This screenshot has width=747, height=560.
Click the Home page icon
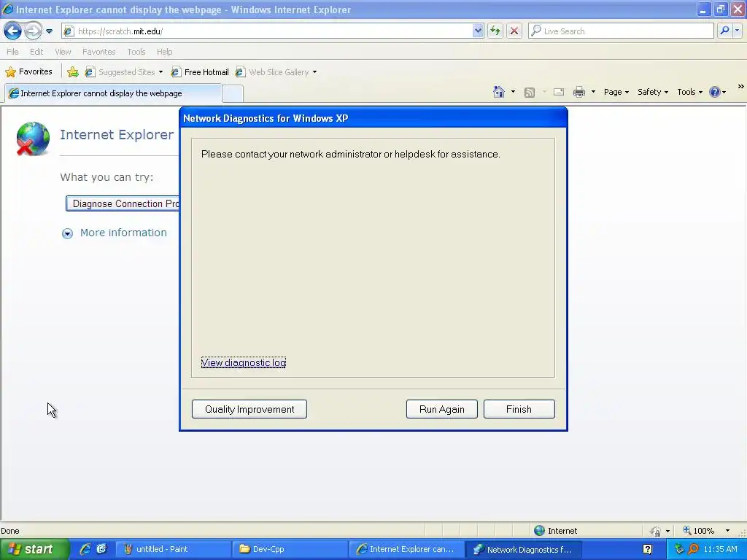pos(499,92)
